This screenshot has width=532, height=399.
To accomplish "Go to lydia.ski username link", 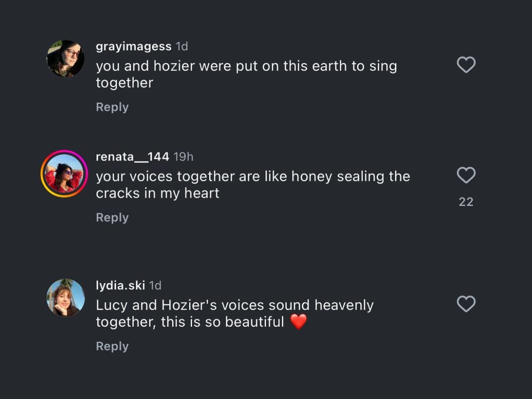I will coord(120,286).
